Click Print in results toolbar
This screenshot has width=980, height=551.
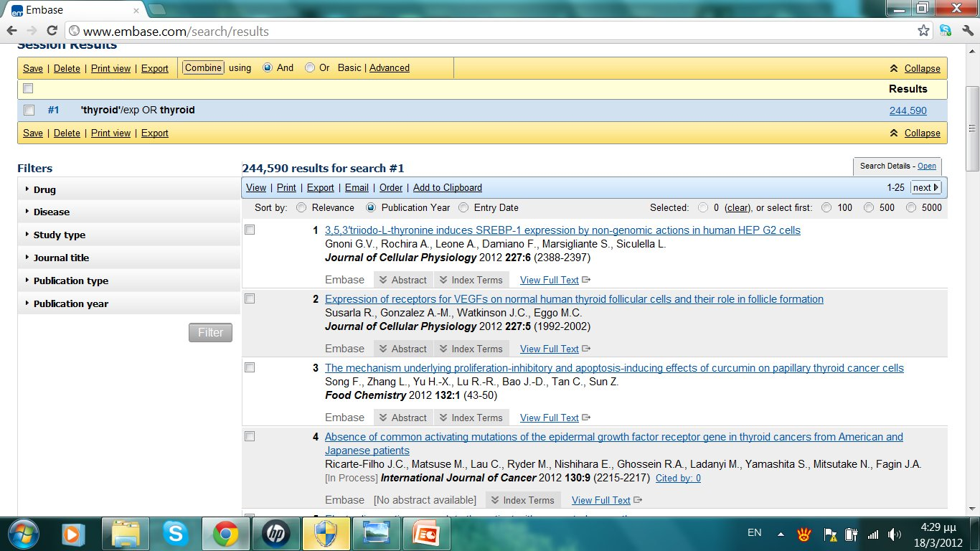(x=286, y=187)
